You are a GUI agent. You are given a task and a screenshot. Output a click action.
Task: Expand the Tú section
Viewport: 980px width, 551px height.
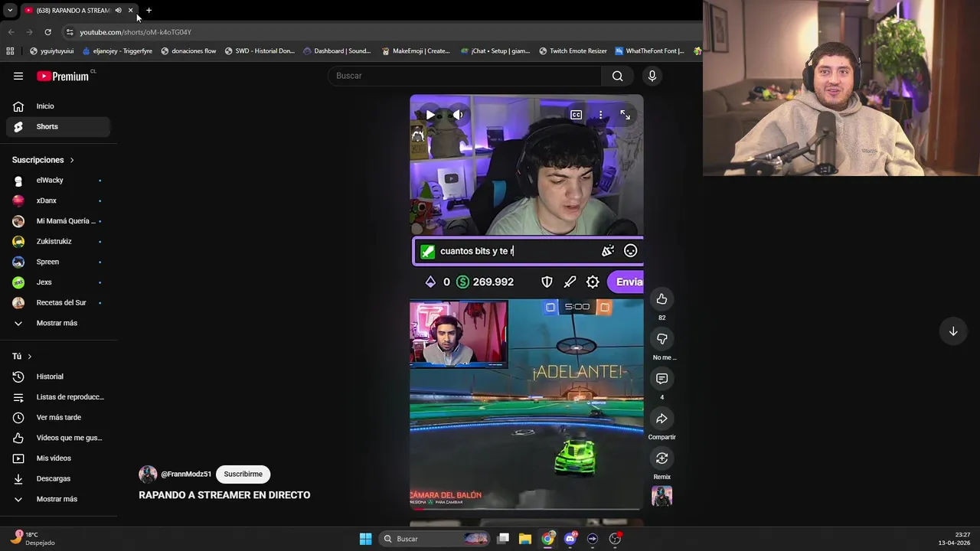click(x=22, y=357)
